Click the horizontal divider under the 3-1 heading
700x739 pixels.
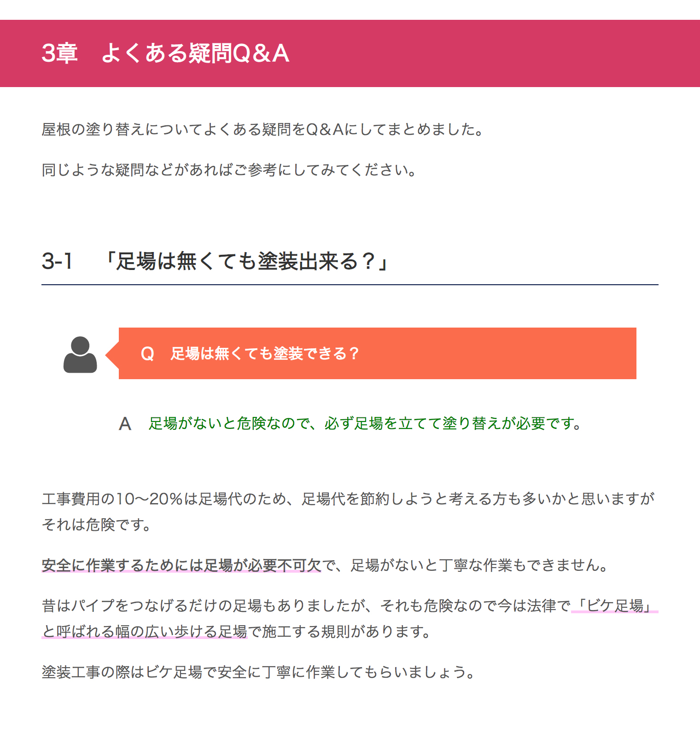(350, 285)
